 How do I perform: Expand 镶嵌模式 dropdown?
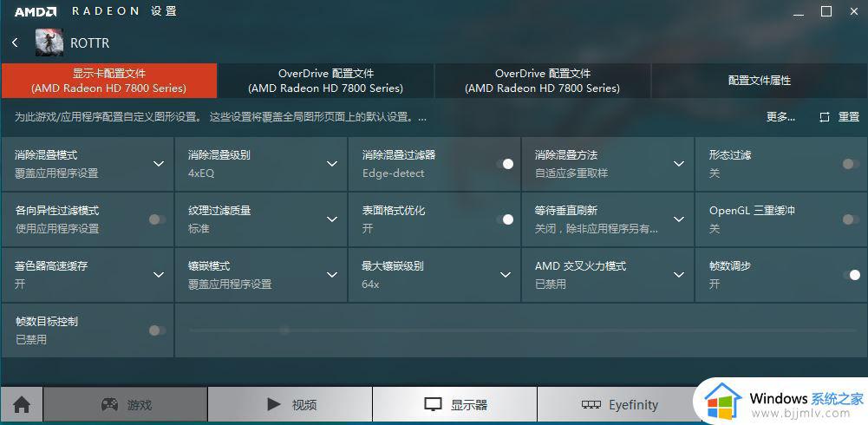click(x=332, y=274)
